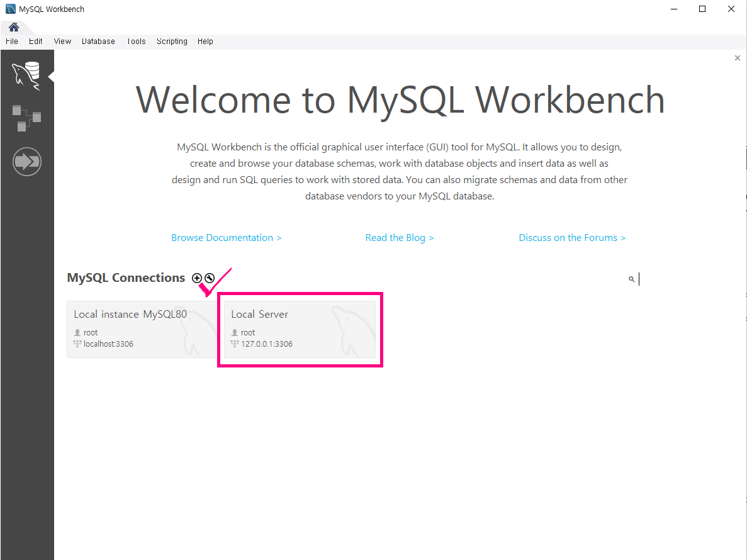Open the Scripting menu
Image resolution: width=747 pixels, height=560 pixels.
tap(172, 42)
